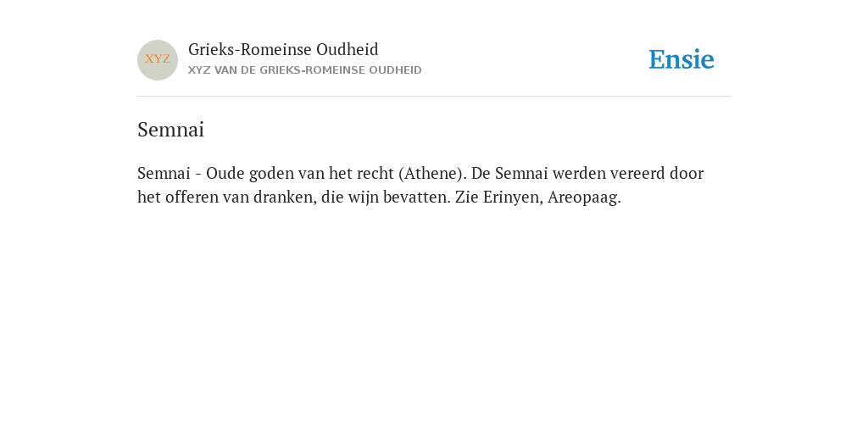Click the word Oude in the first line
The height and width of the screenshot is (434, 868).
pos(225,173)
